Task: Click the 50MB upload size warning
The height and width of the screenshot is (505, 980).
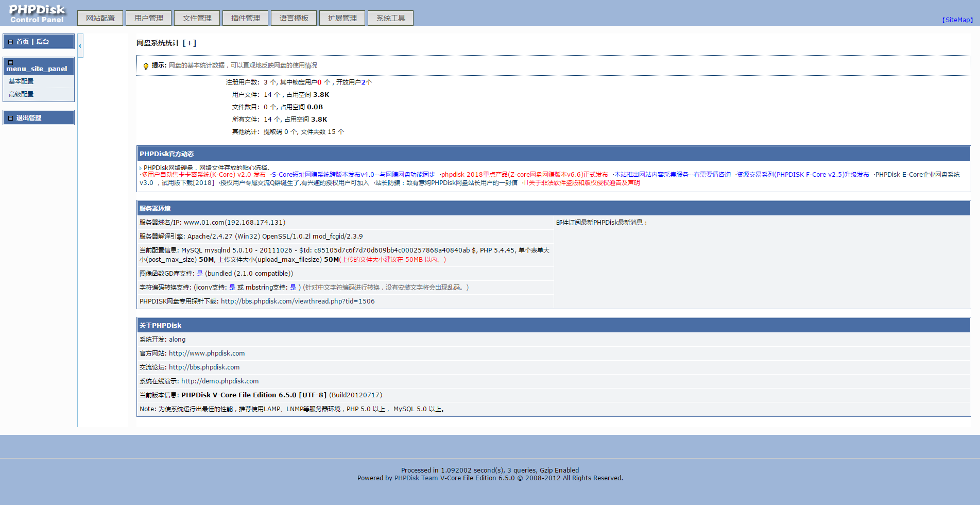Action: [393, 260]
